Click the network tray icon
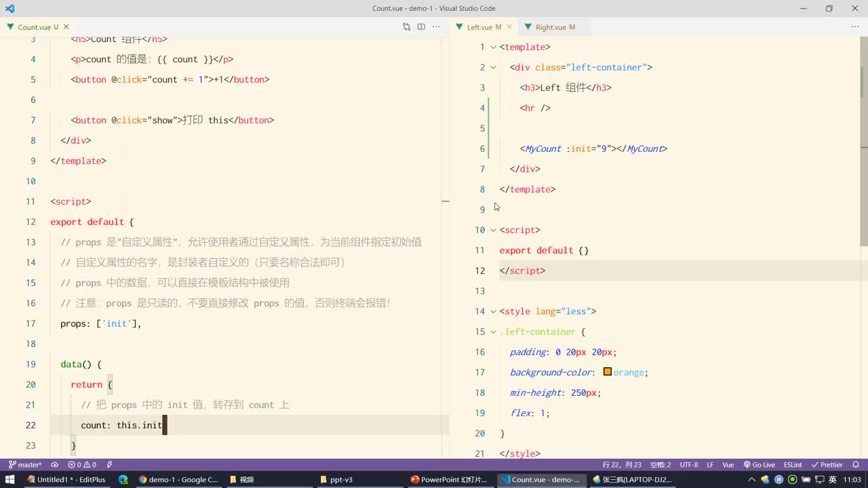This screenshot has width=868, height=488. coord(819,479)
